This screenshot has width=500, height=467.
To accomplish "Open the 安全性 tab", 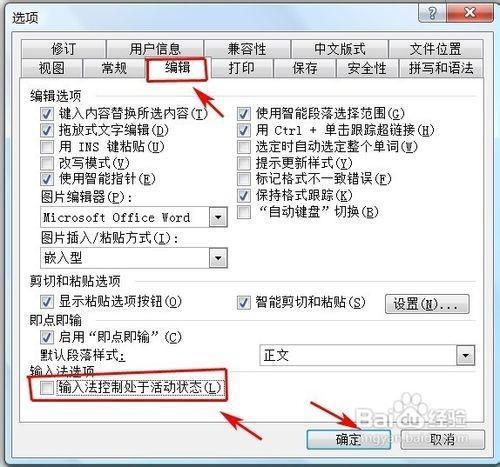I will coord(367,69).
